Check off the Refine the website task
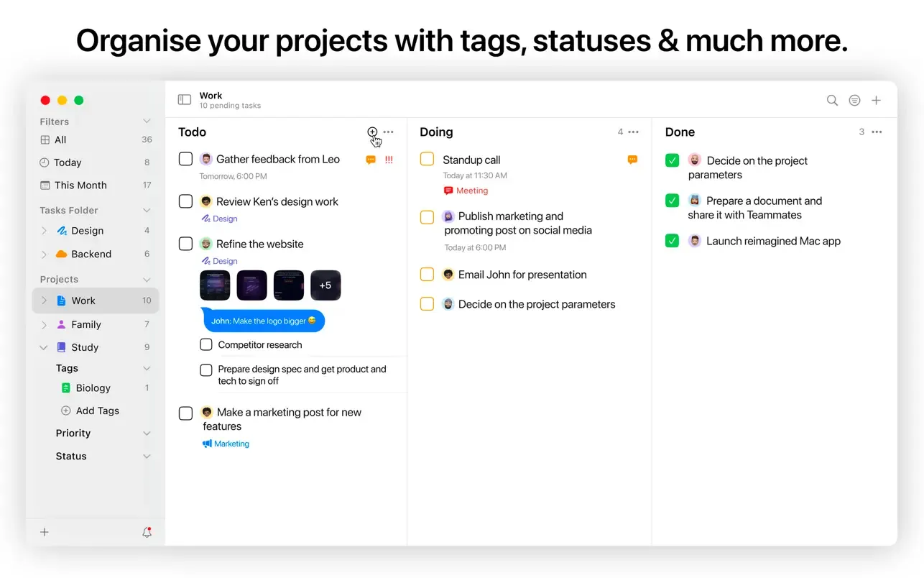This screenshot has height=578, width=924. click(185, 244)
